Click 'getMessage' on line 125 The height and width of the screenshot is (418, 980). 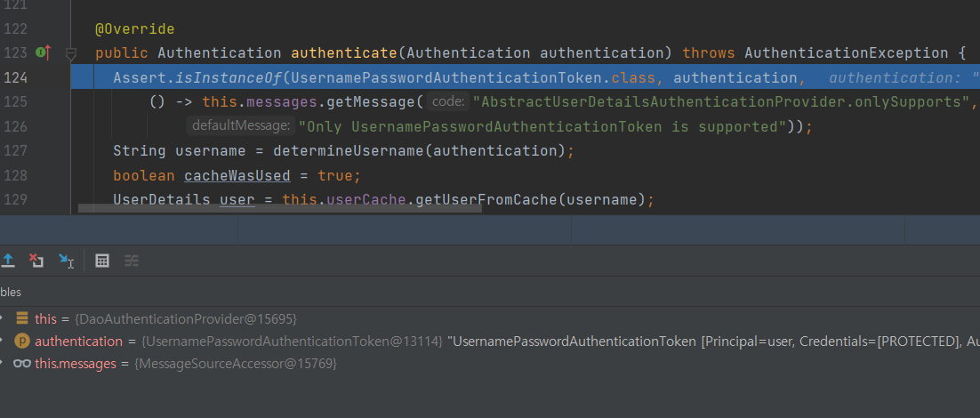[371, 102]
